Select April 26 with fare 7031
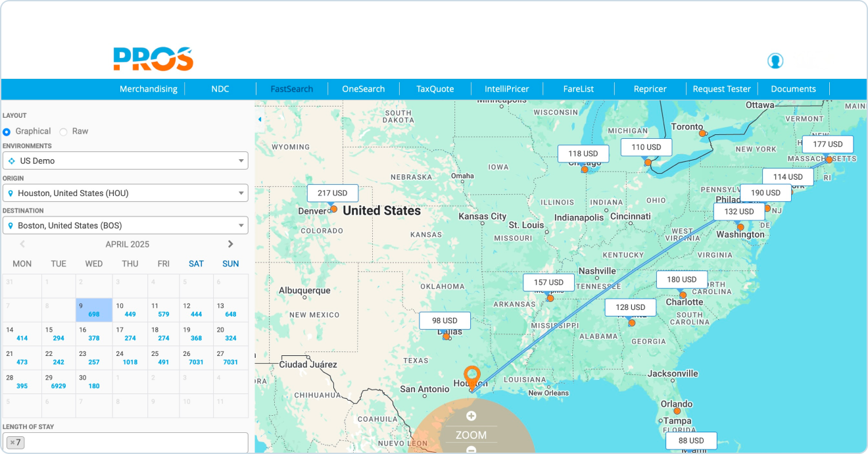This screenshot has width=868, height=454. pos(196,358)
